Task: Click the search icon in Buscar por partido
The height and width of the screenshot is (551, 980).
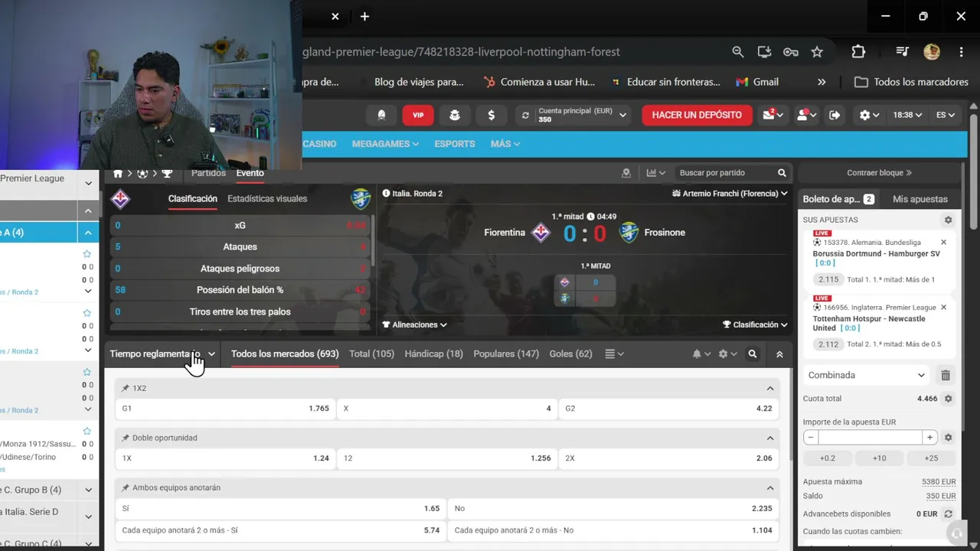Action: click(x=782, y=173)
